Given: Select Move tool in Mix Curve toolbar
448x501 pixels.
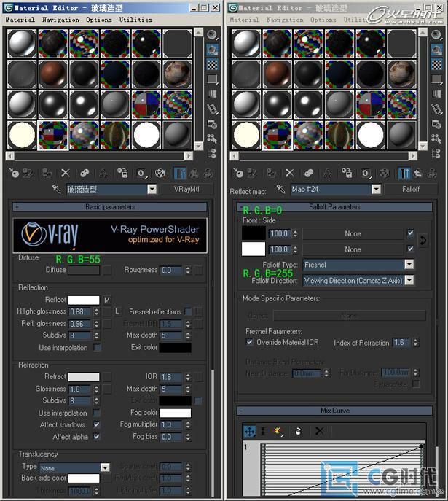Looking at the screenshot, I should point(249,432).
